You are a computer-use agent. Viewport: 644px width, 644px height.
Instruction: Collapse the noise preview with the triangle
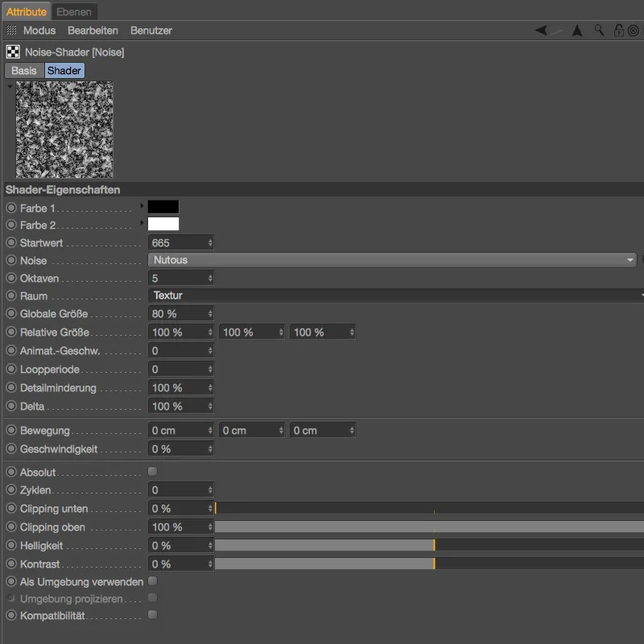tap(10, 87)
